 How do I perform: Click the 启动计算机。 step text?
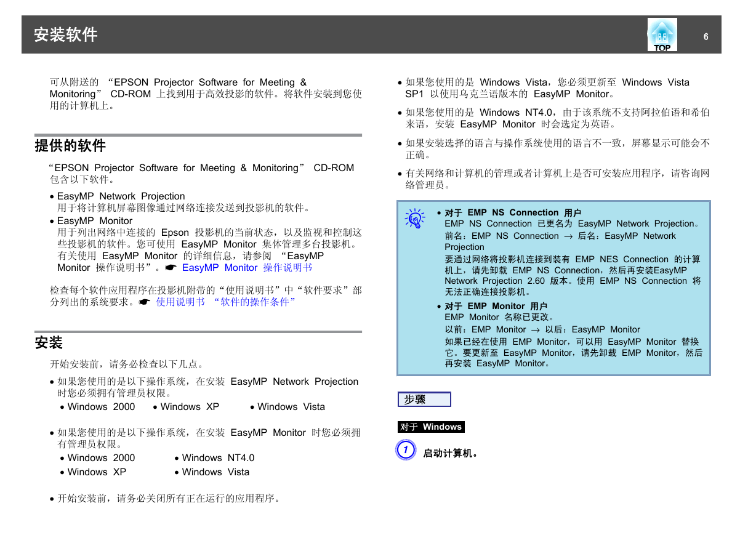pos(451,454)
